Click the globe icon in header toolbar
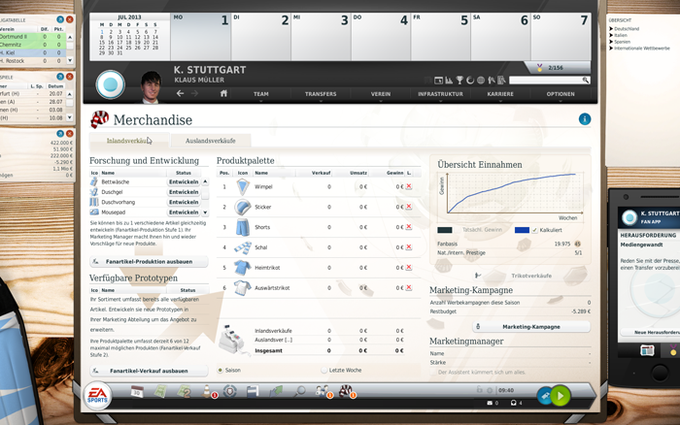Viewport: 680px width, 425px height. pyautogui.click(x=481, y=80)
